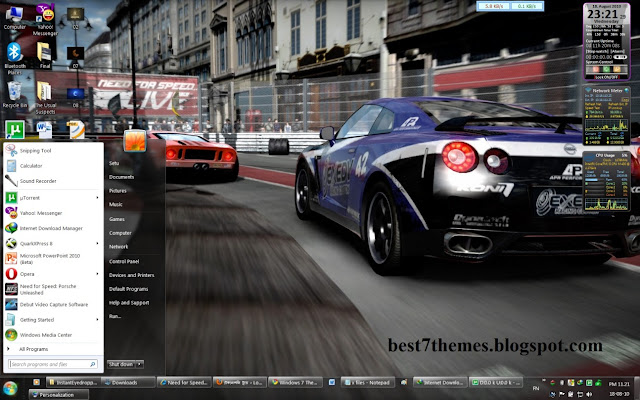Open Microsoft PowerPoint 2010 (Beta)
640x400 pixels.
(x=52, y=259)
